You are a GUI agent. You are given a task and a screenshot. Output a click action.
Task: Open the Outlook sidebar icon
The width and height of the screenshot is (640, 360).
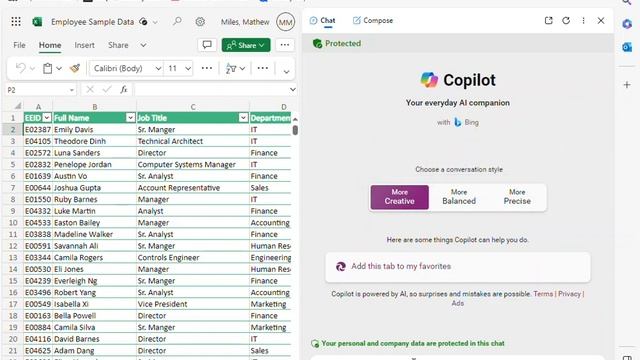point(627,47)
